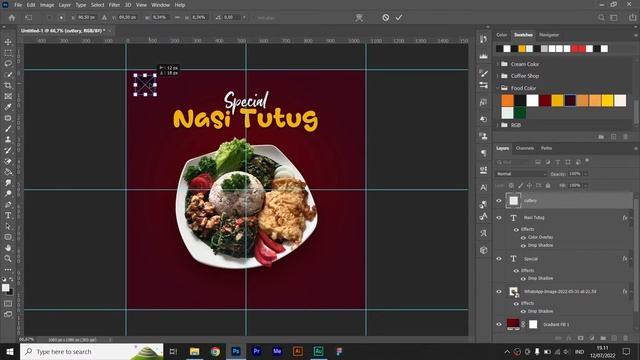Expand the Cream Color swatch group
The height and width of the screenshot is (360, 640).
coord(498,64)
